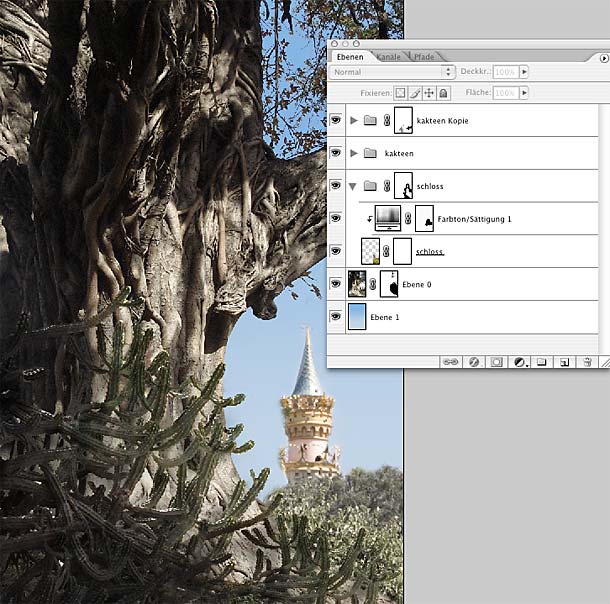
Task: Select the Ebene 0 mask thumbnail
Action: 389,284
